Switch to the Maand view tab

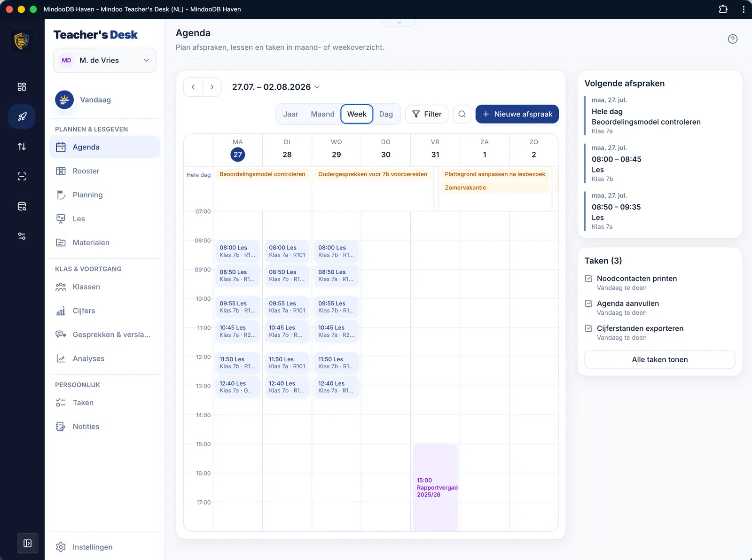pyautogui.click(x=322, y=114)
